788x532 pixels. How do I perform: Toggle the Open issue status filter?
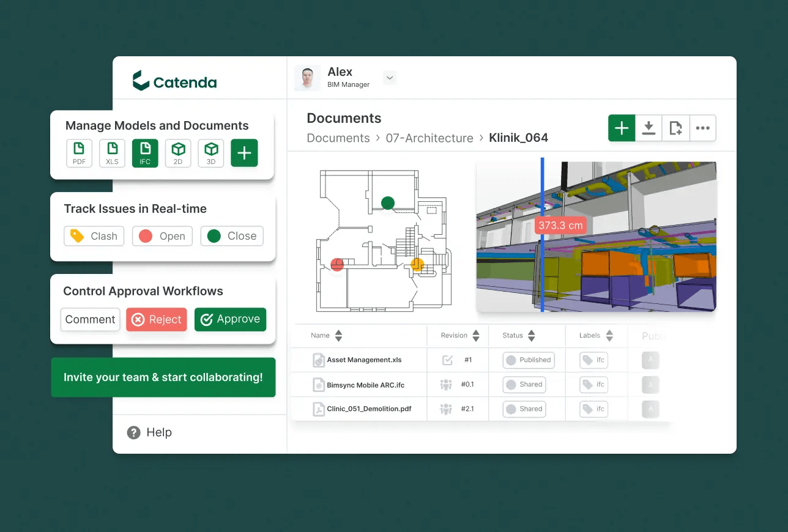click(x=162, y=236)
